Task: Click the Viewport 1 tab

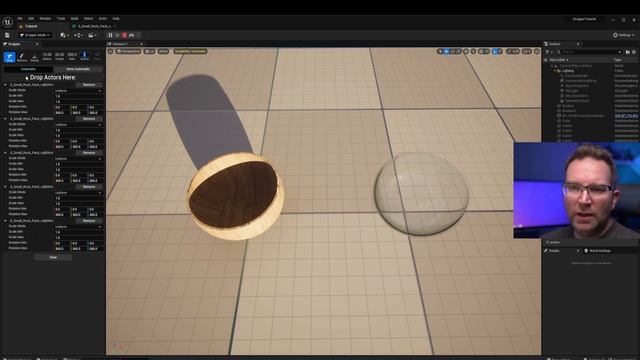Action: pos(121,44)
